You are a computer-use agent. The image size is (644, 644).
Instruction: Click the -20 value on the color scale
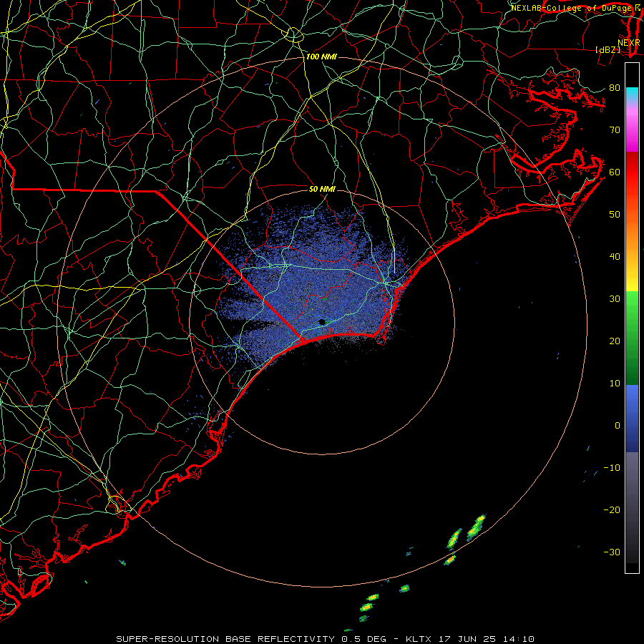[612, 510]
